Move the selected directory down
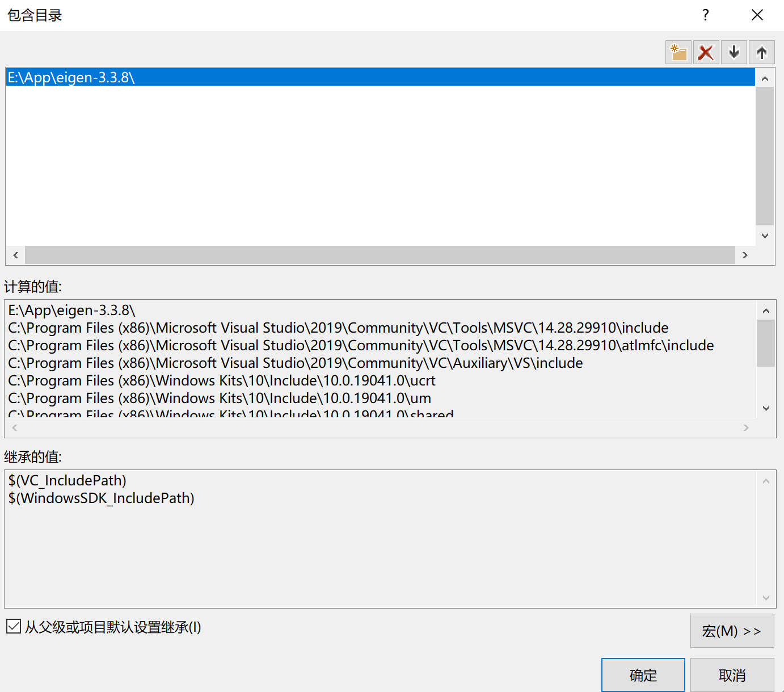The height and width of the screenshot is (692, 784). click(734, 52)
